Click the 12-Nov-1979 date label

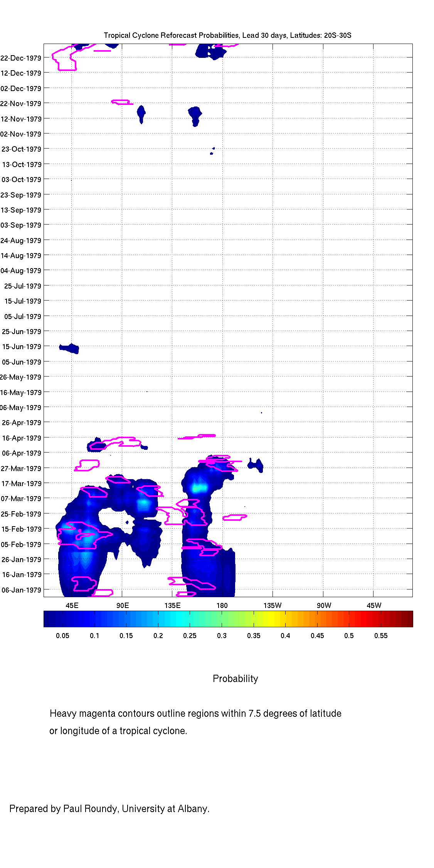click(x=21, y=119)
